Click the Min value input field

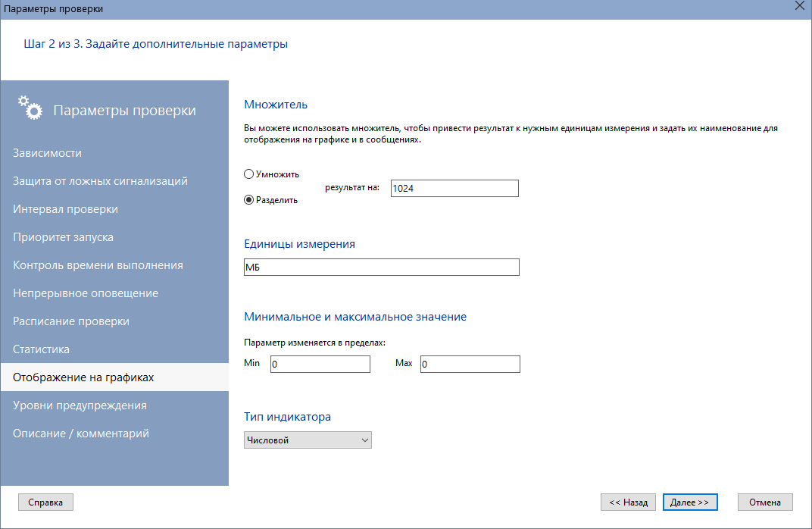[x=320, y=364]
